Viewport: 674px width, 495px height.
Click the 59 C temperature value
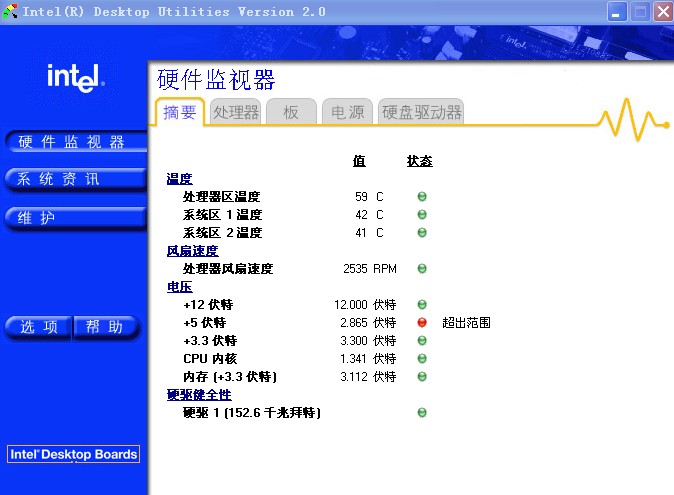(x=369, y=197)
